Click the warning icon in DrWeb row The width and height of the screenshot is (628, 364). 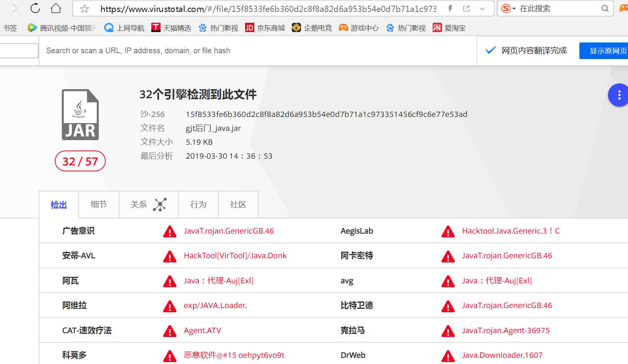point(448,356)
